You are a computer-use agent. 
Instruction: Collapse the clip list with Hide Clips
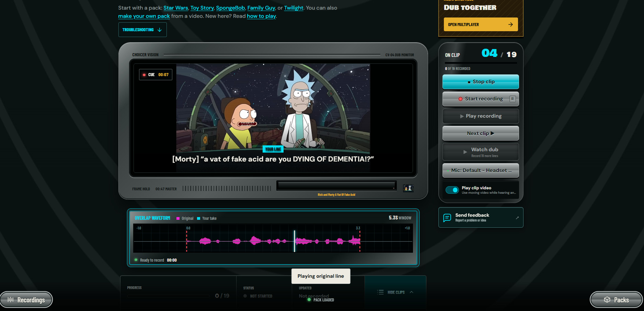(395, 292)
